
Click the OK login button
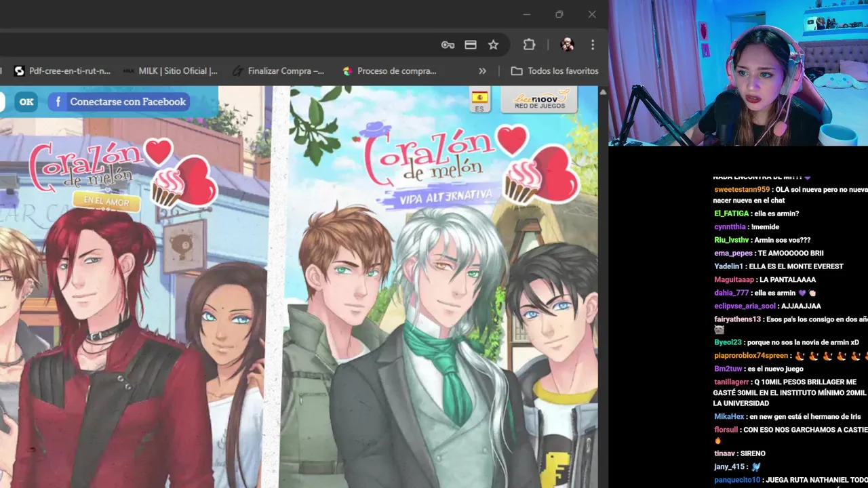tap(26, 102)
